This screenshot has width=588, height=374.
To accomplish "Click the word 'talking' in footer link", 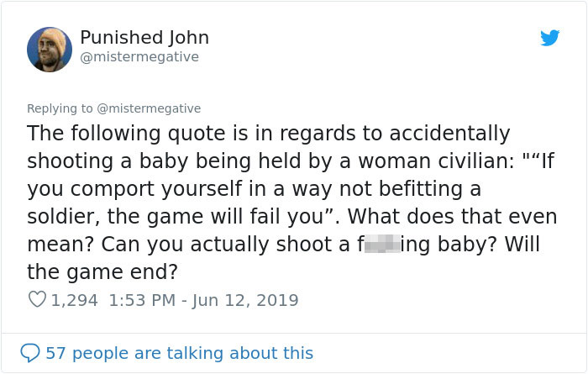I will coord(196,353).
